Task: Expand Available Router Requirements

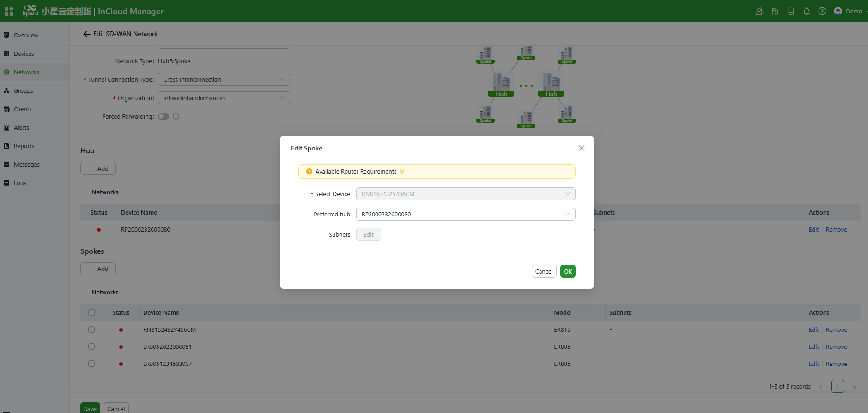Action: [x=401, y=172]
